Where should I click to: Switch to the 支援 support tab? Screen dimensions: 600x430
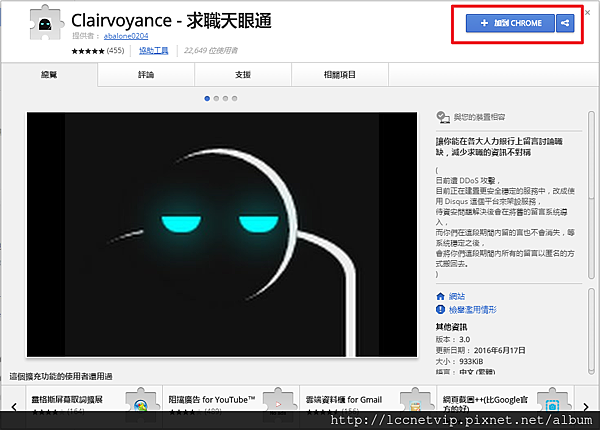pyautogui.click(x=243, y=75)
